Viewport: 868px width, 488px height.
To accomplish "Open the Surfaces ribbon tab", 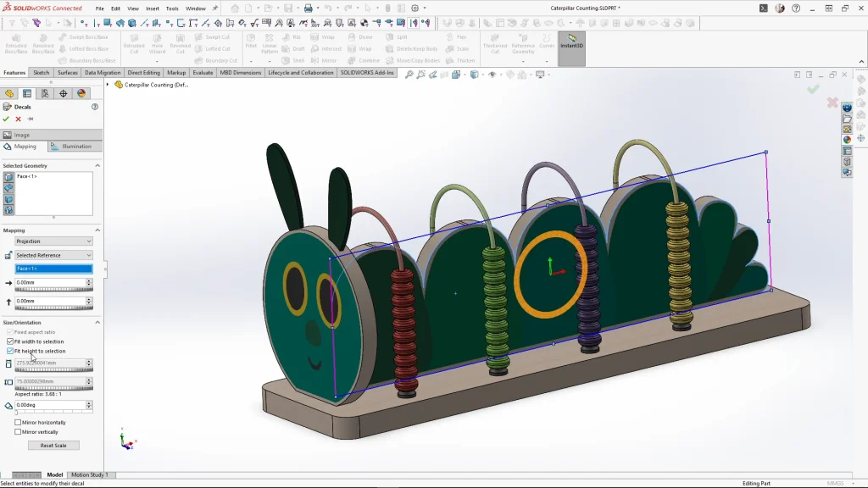I will pos(68,73).
